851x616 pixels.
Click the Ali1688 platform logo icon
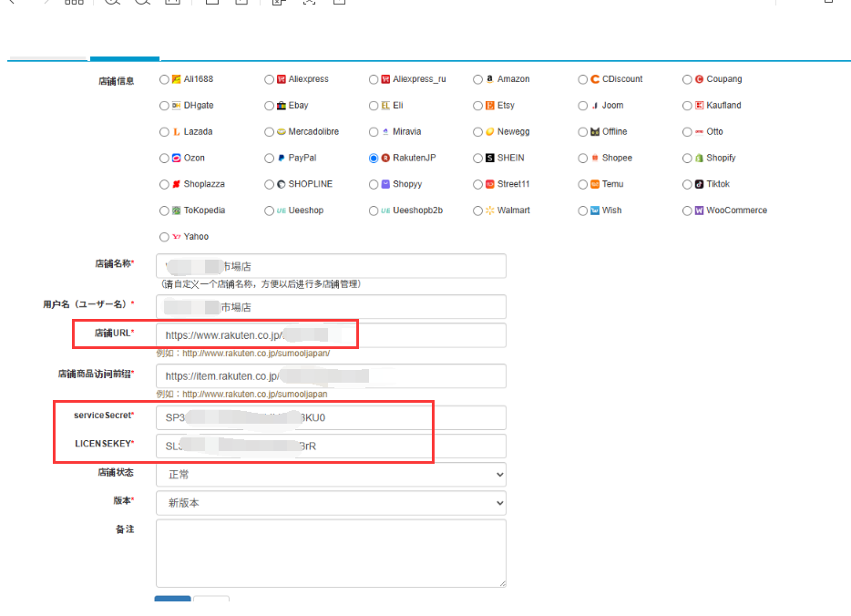point(177,79)
